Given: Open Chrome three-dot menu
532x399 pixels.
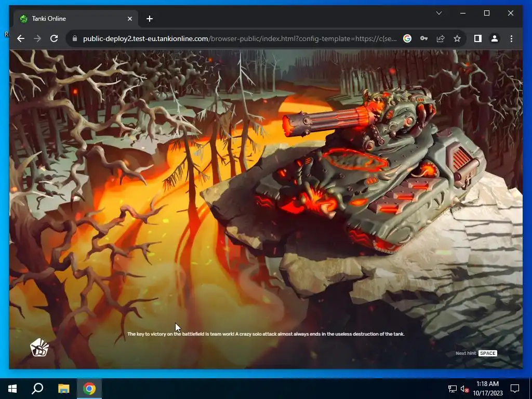Looking at the screenshot, I should click(x=511, y=38).
